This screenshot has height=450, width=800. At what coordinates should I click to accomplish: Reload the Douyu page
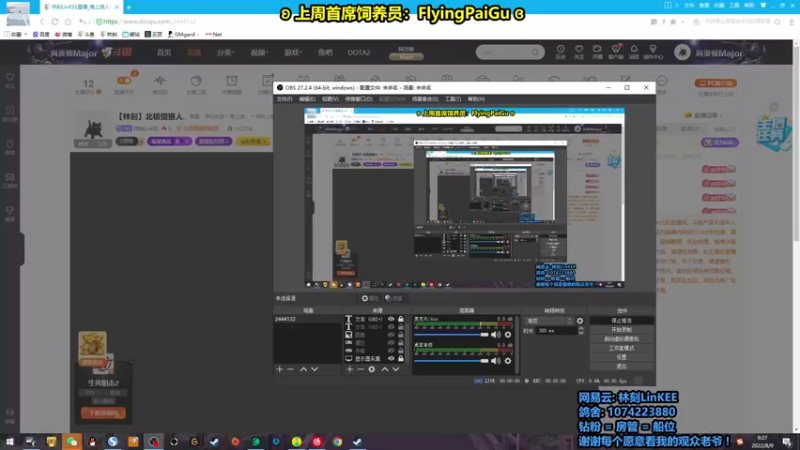pyautogui.click(x=55, y=21)
